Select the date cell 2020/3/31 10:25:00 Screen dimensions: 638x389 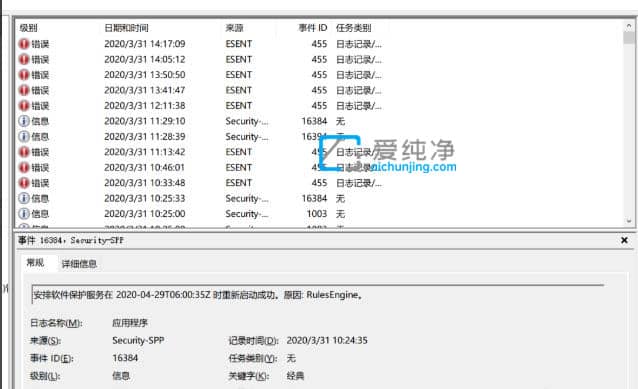pos(145,214)
